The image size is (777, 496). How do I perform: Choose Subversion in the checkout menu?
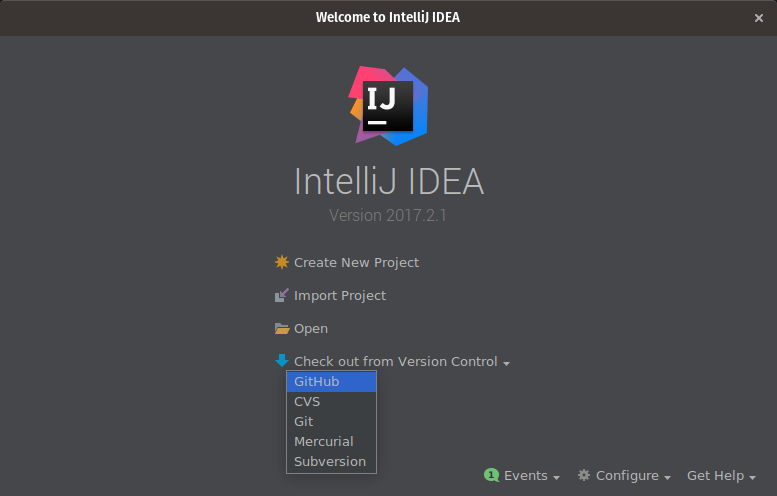[x=329, y=461]
